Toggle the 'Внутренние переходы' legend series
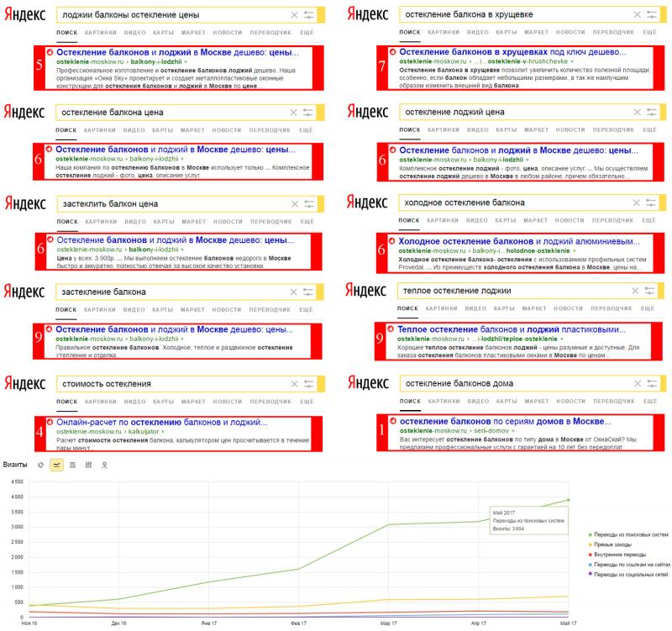This screenshot has height=631, width=672. point(617,555)
